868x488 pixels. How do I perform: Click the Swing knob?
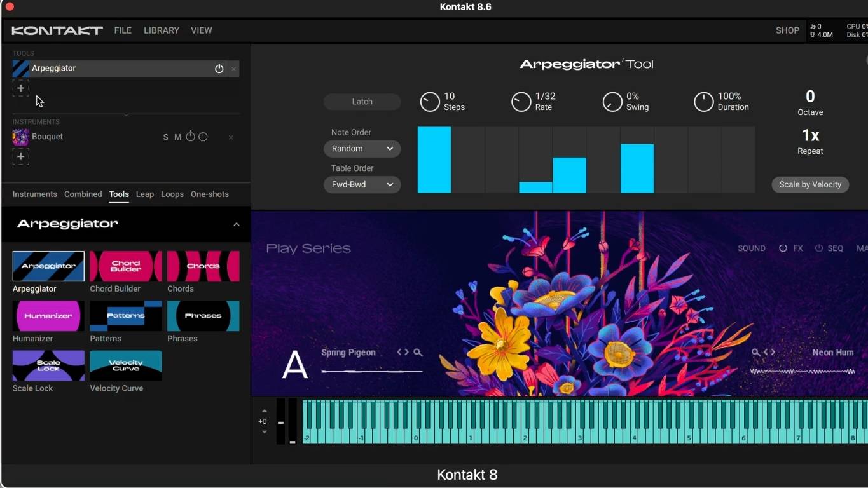click(612, 102)
